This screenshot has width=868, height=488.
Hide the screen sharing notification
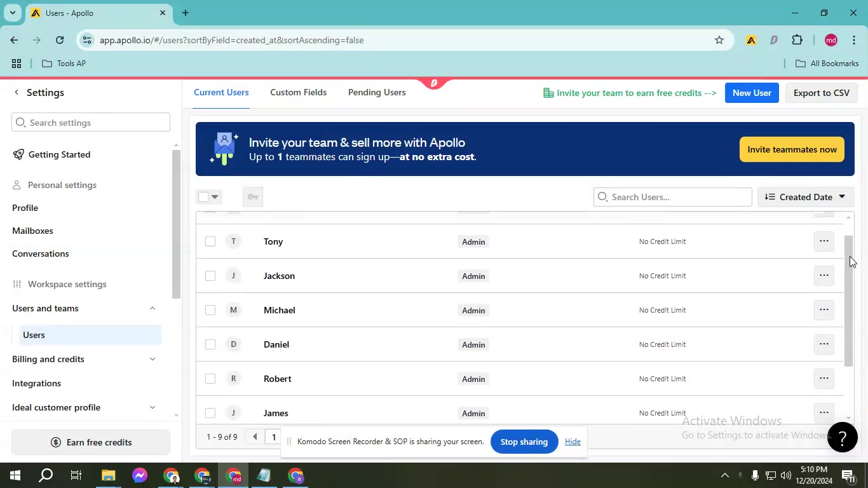pyautogui.click(x=573, y=442)
